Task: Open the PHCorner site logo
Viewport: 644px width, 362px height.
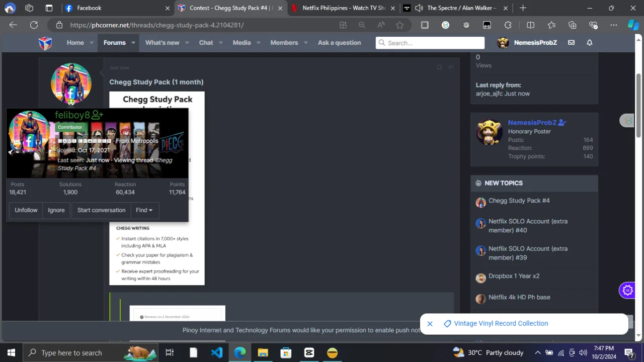Action: coord(45,43)
